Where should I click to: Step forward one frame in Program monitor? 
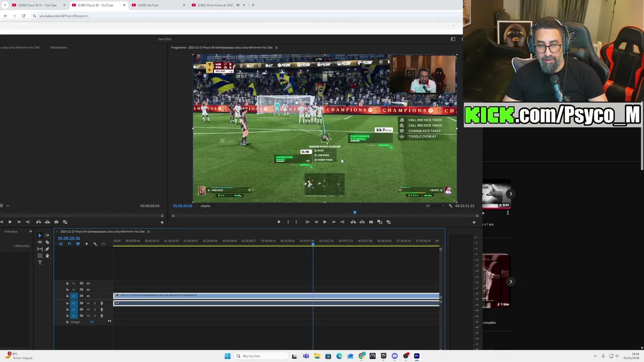(x=334, y=222)
